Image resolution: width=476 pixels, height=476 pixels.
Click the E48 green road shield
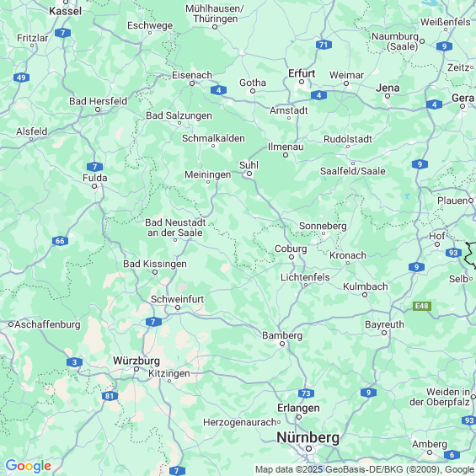(x=422, y=306)
